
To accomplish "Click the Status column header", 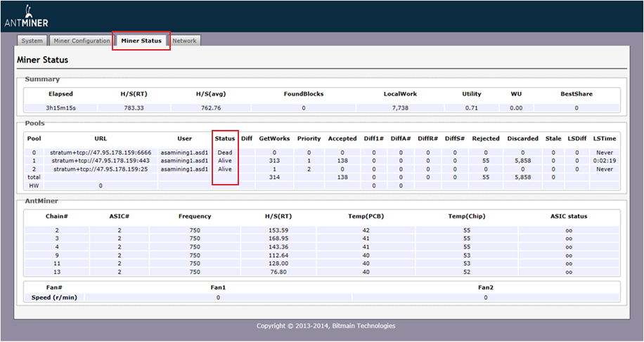I will 225,138.
